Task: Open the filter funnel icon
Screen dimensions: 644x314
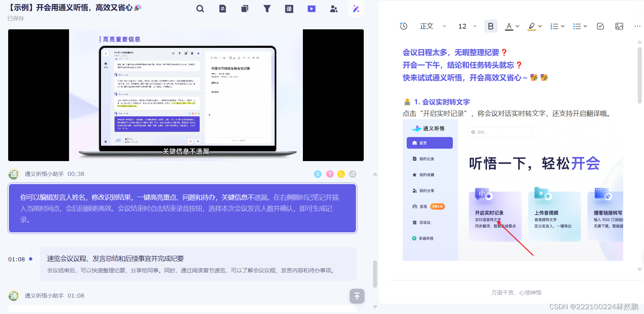Action: (267, 9)
